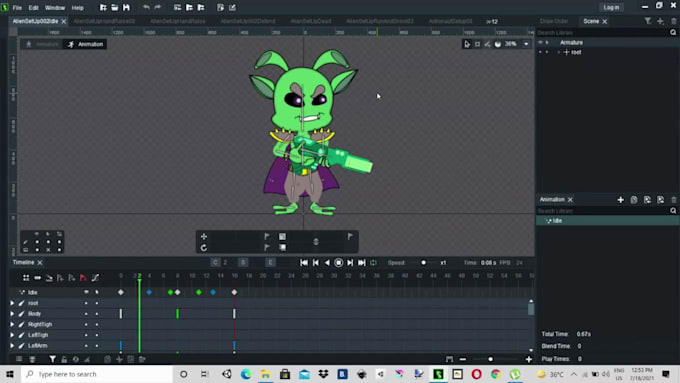Open the Help menu
Viewport: 680px width, 383px height.
tap(77, 7)
